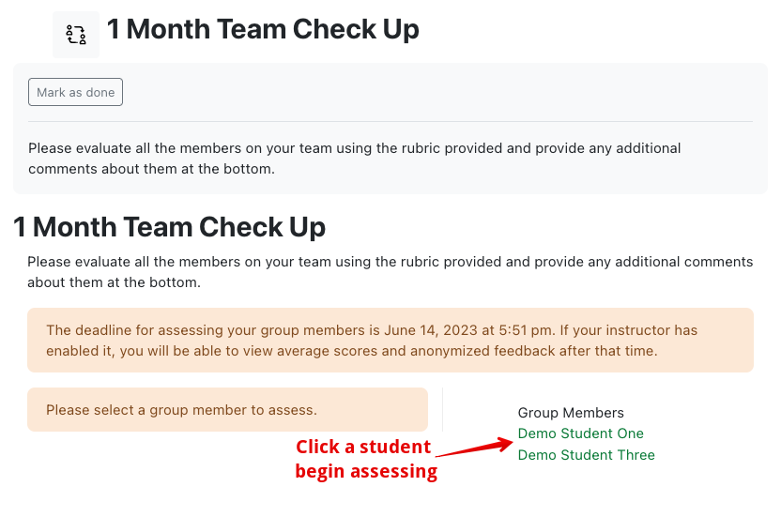Click the description text inside the gray card
This screenshot has width=781, height=532.
(354, 159)
